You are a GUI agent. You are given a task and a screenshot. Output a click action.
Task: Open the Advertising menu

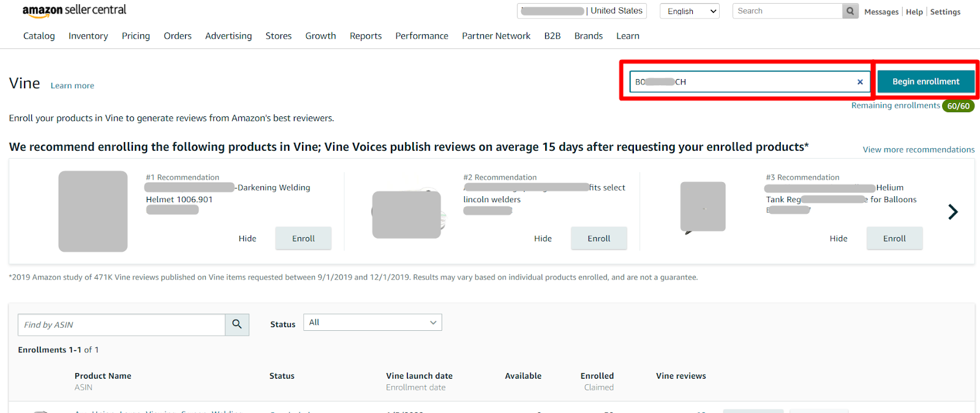[x=228, y=36]
